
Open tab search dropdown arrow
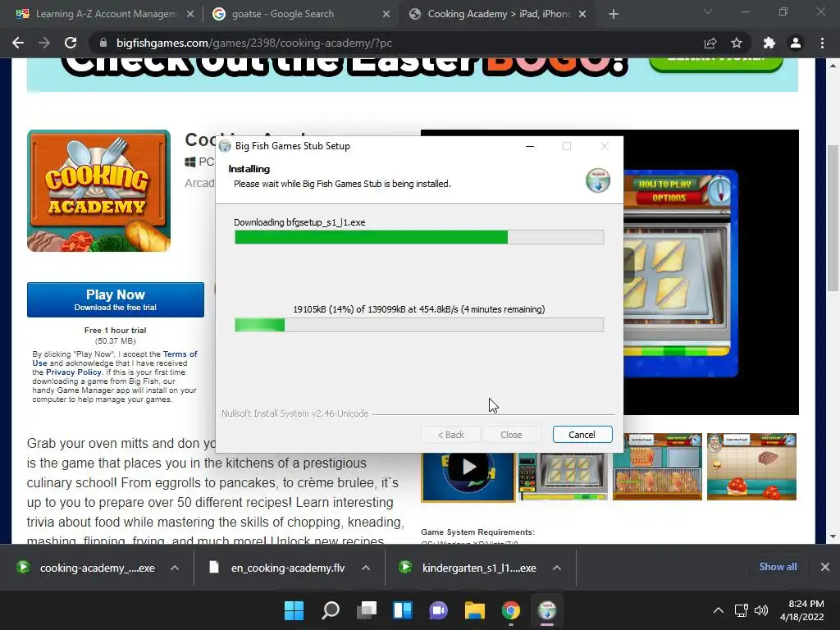tap(708, 11)
